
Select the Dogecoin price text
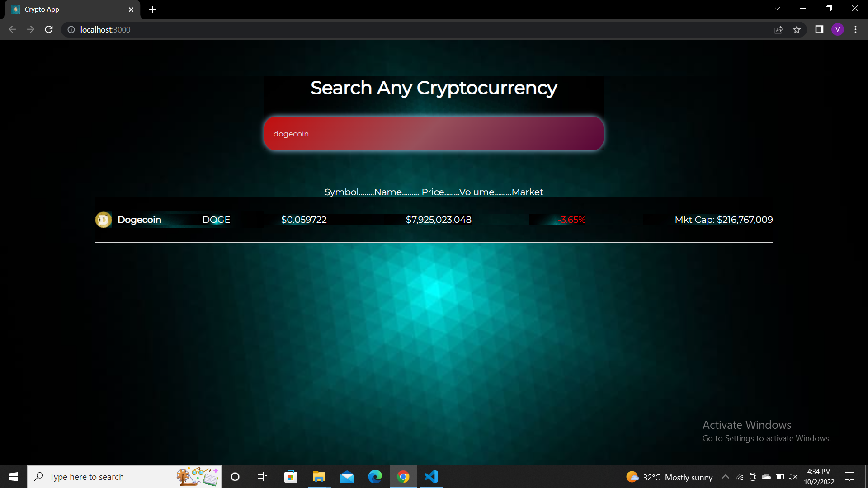coord(304,220)
